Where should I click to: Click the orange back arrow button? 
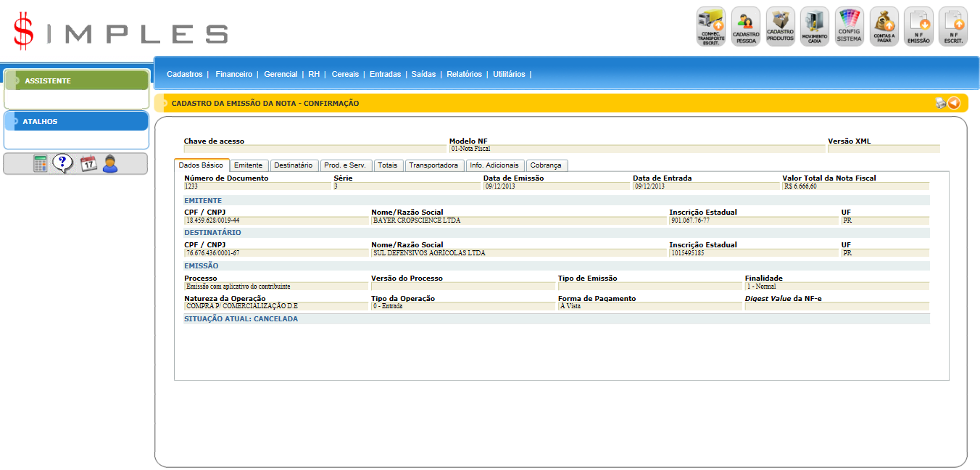pyautogui.click(x=954, y=103)
